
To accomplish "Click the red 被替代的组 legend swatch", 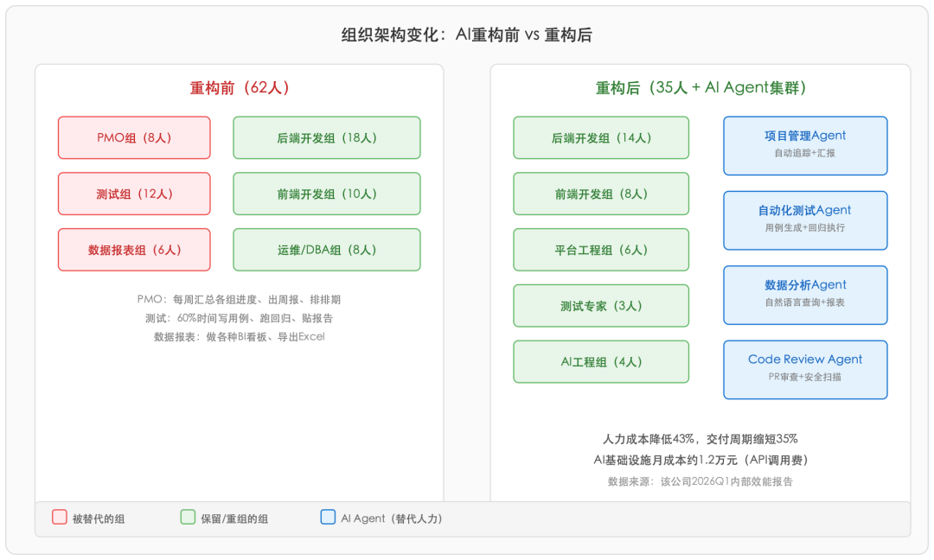I will (60, 517).
